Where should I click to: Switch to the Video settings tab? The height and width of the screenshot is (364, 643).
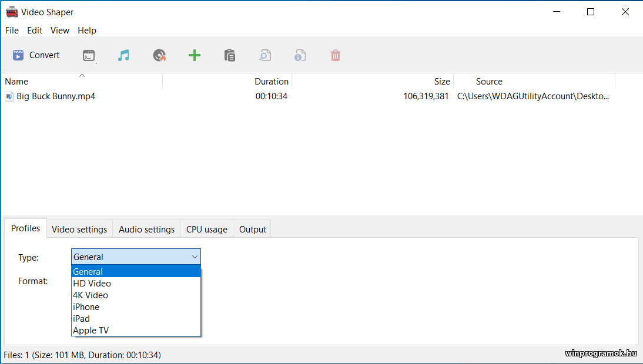coord(79,230)
